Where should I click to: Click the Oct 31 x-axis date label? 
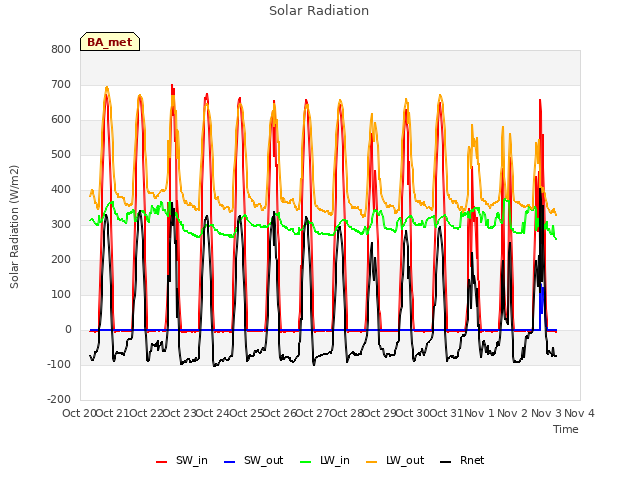447,413
